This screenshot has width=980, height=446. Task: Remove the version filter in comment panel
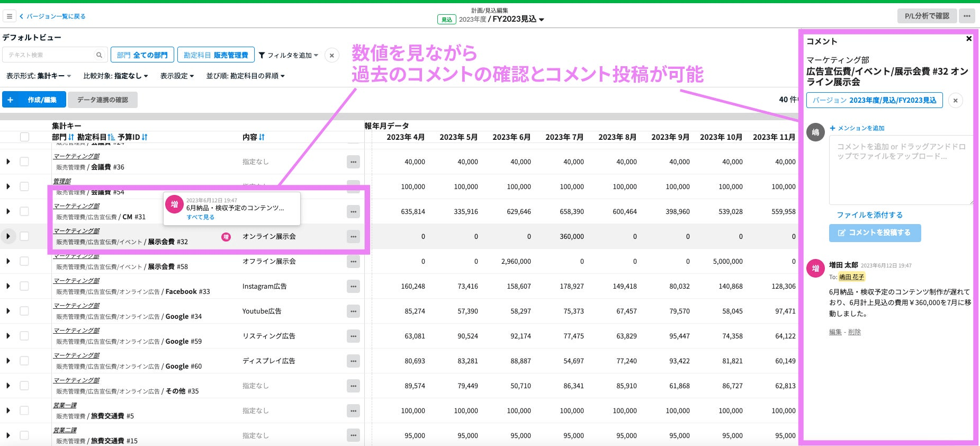(955, 101)
